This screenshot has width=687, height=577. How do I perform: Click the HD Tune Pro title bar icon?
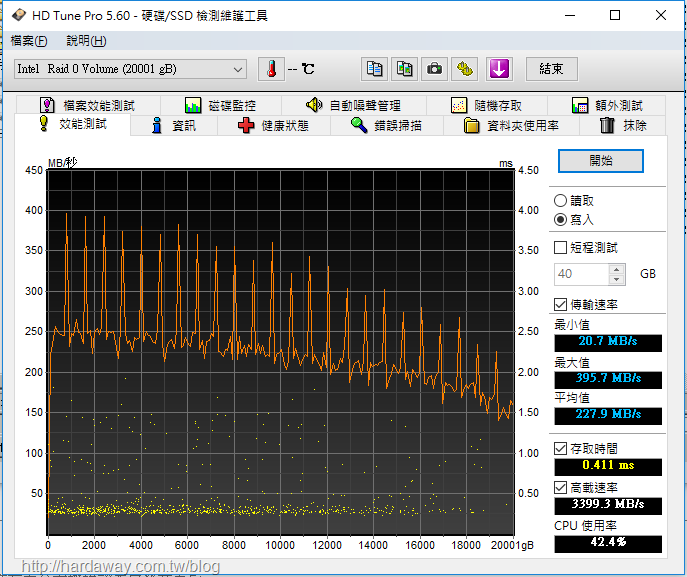click(18, 15)
